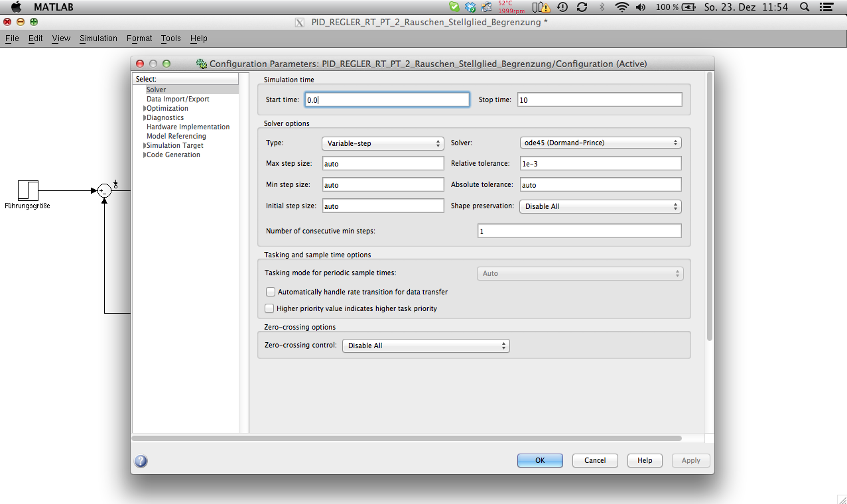Open the ode45 Solver dropdown
Screen dimensions: 847x504
pyautogui.click(x=600, y=143)
